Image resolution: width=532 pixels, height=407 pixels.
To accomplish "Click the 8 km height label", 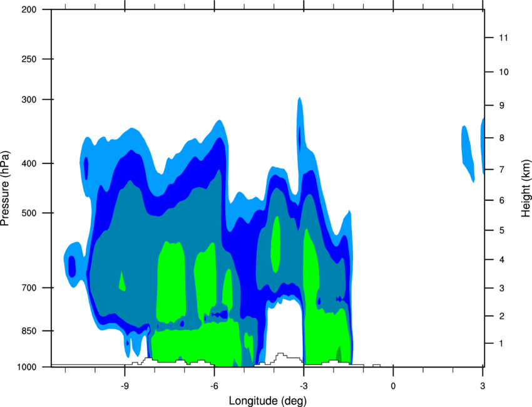I will (502, 138).
